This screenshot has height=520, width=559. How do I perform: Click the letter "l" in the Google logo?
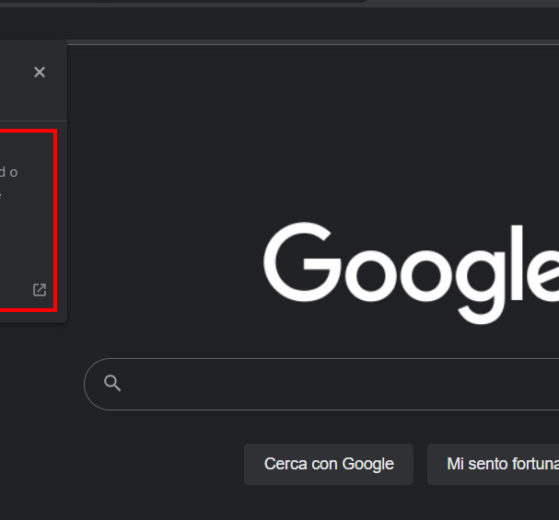click(517, 263)
